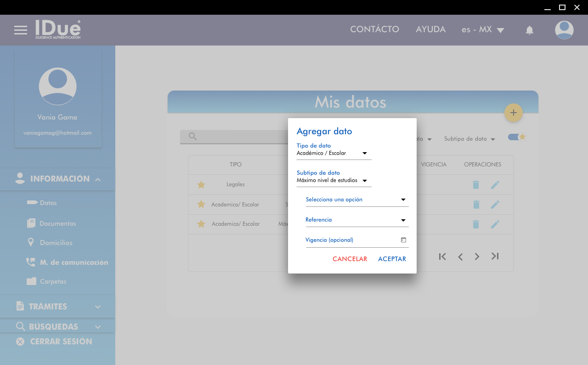Open the Selecciona una opción dropdown
Image resolution: width=588 pixels, height=365 pixels.
coord(356,200)
